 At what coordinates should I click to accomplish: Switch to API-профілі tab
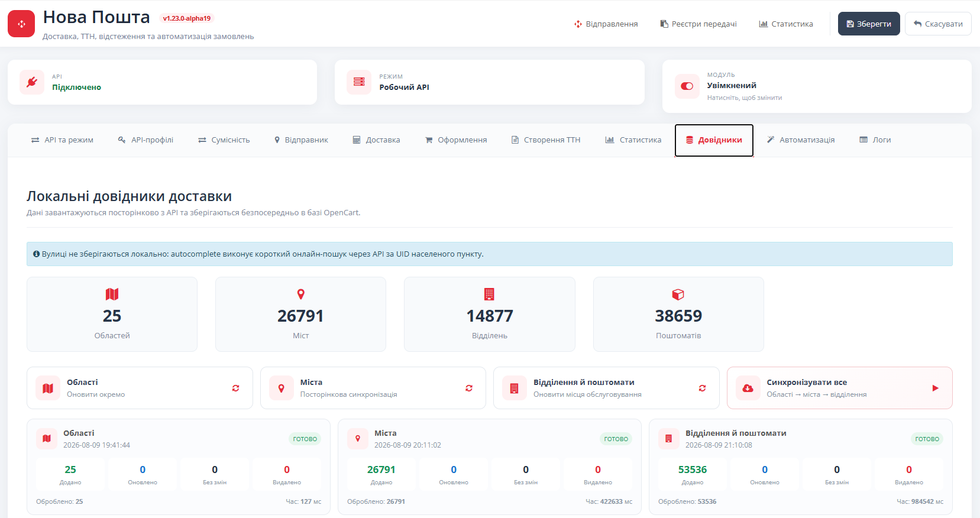(145, 140)
